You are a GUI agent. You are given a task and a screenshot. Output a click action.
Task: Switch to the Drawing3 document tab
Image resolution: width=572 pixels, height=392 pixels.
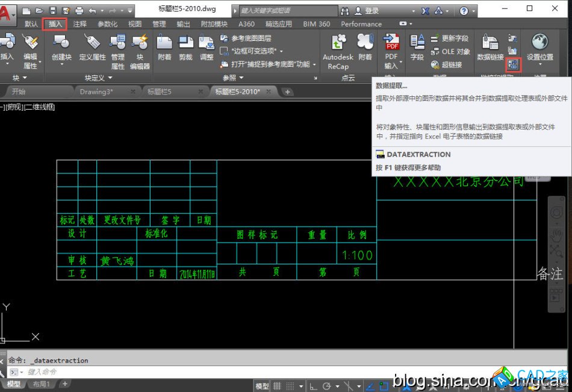click(96, 92)
